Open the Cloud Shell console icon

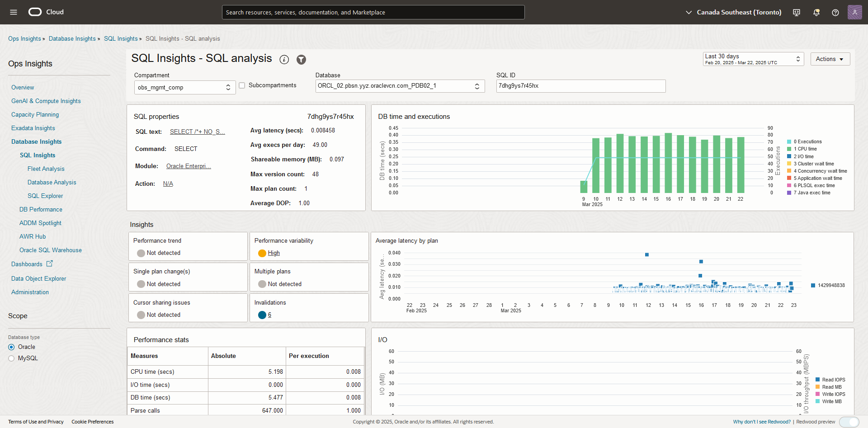(x=796, y=12)
